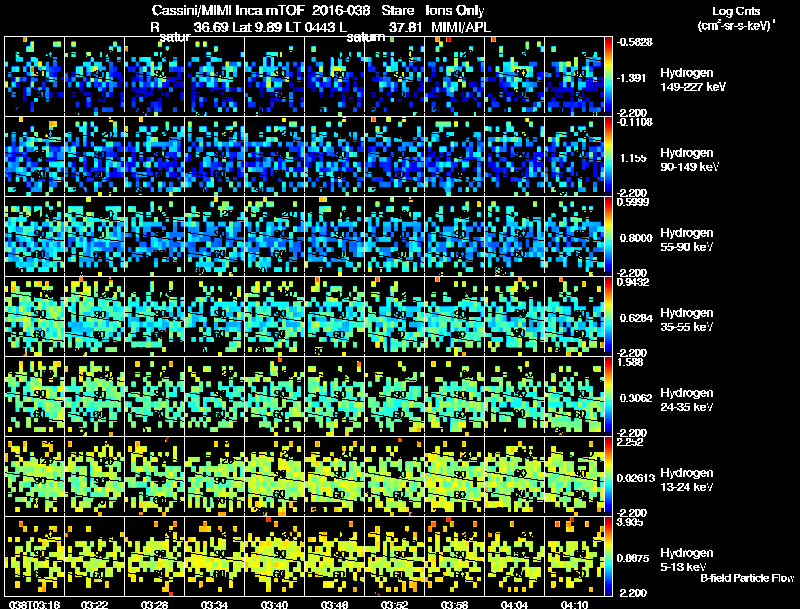Click the Hydrogen 149-227 keV row label
The image size is (800, 609).
pyautogui.click(x=692, y=80)
